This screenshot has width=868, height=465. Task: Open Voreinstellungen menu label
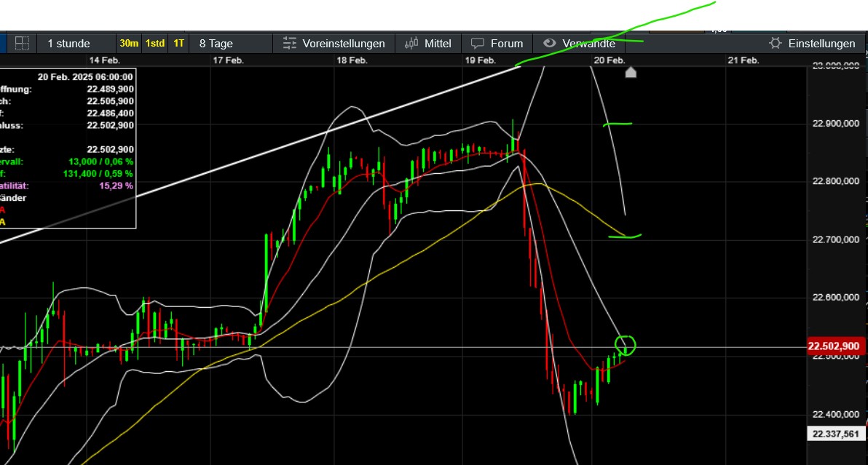pos(343,43)
